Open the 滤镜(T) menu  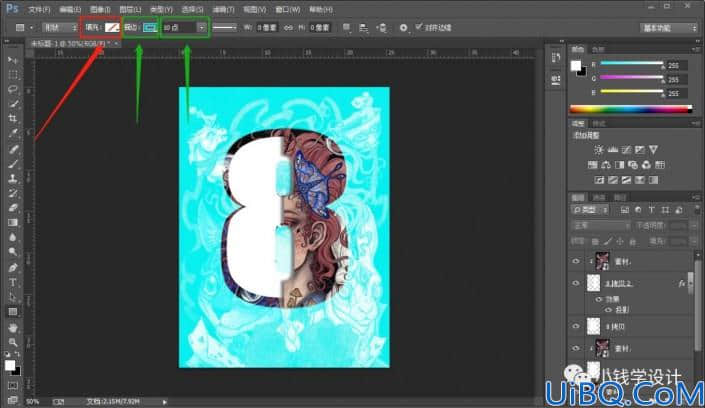point(223,9)
